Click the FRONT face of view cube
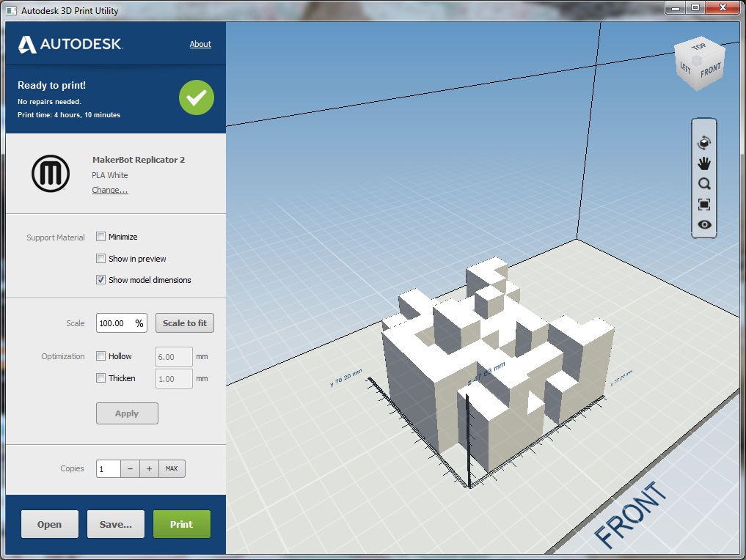 711,70
